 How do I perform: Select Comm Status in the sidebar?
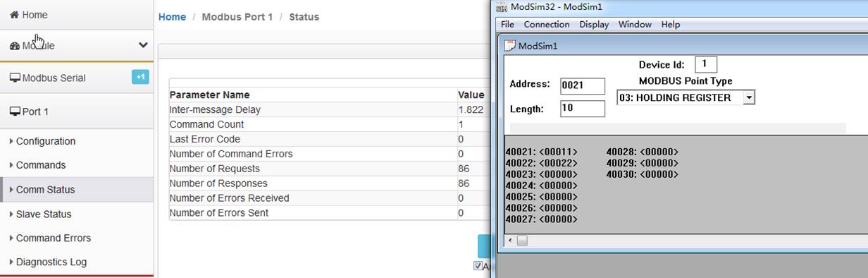tap(77, 189)
